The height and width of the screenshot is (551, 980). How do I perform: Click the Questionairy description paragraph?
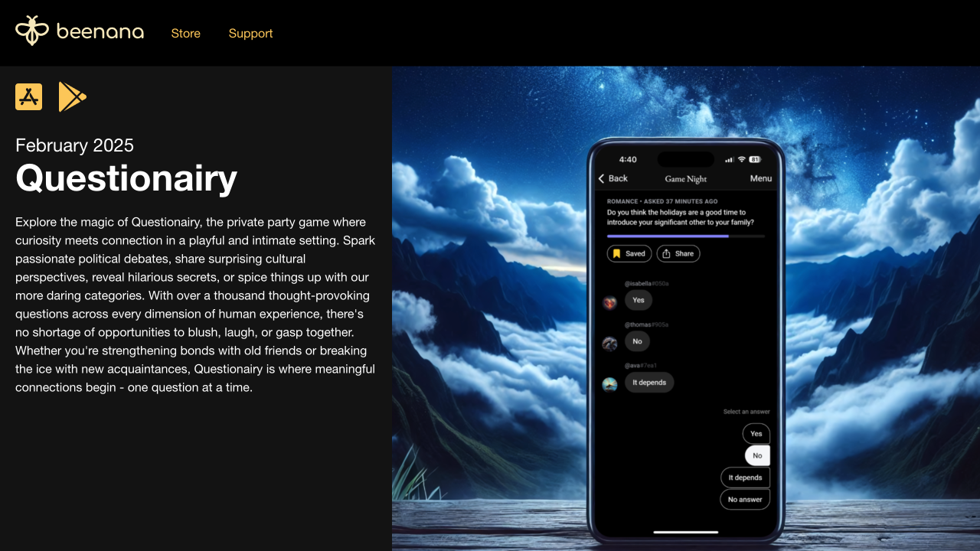click(x=195, y=305)
